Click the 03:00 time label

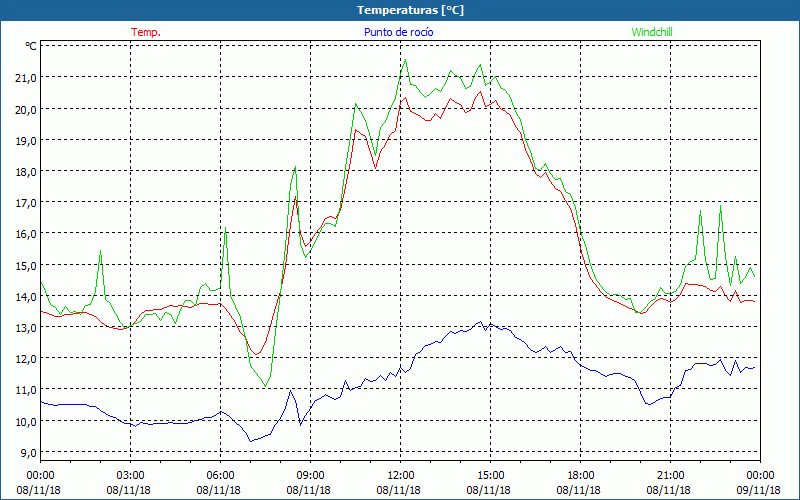(131, 476)
